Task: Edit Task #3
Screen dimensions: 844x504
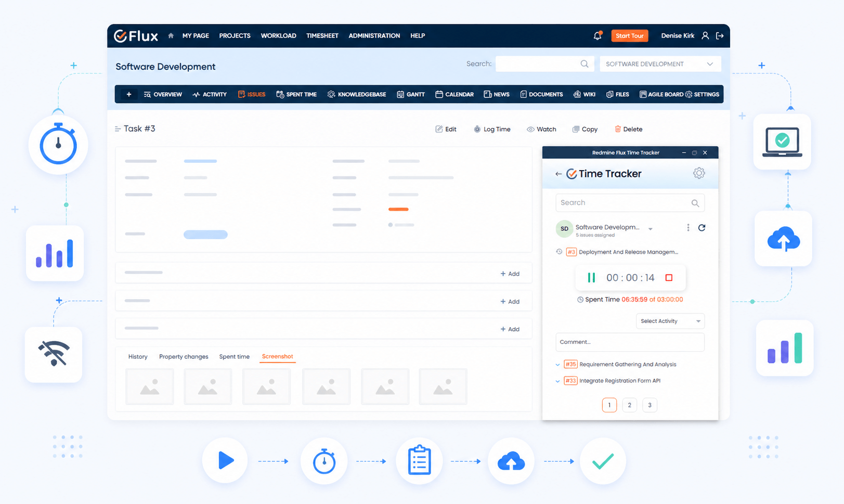Action: coord(446,130)
